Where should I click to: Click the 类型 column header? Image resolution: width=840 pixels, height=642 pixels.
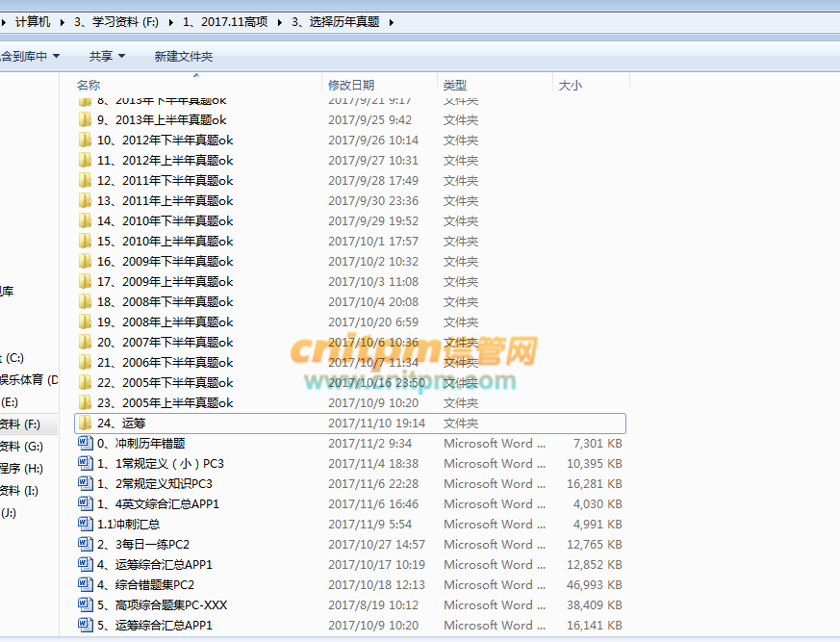click(x=455, y=86)
